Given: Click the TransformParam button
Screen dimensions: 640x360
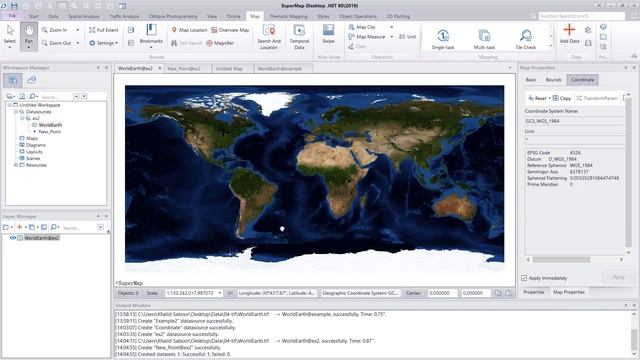Looking at the screenshot, I should point(596,98).
